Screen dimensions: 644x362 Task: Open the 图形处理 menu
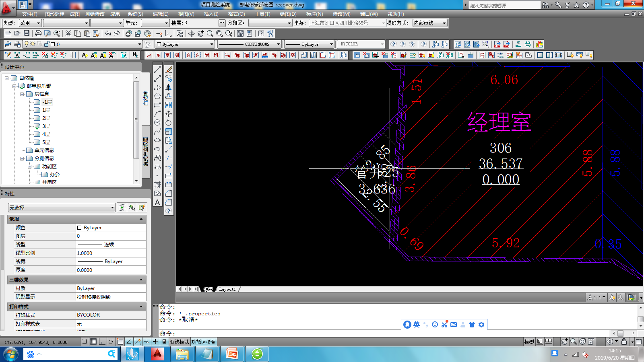pos(55,14)
